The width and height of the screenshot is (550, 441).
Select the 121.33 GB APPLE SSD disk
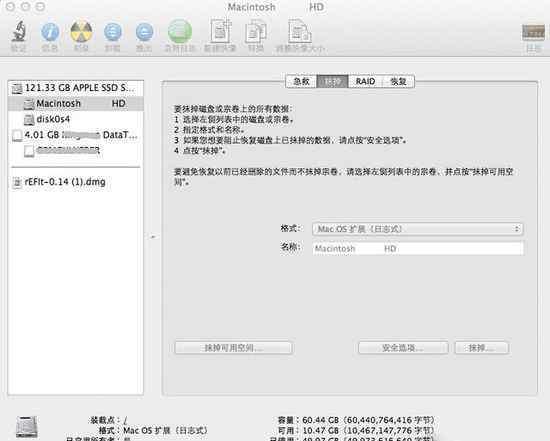[x=75, y=88]
